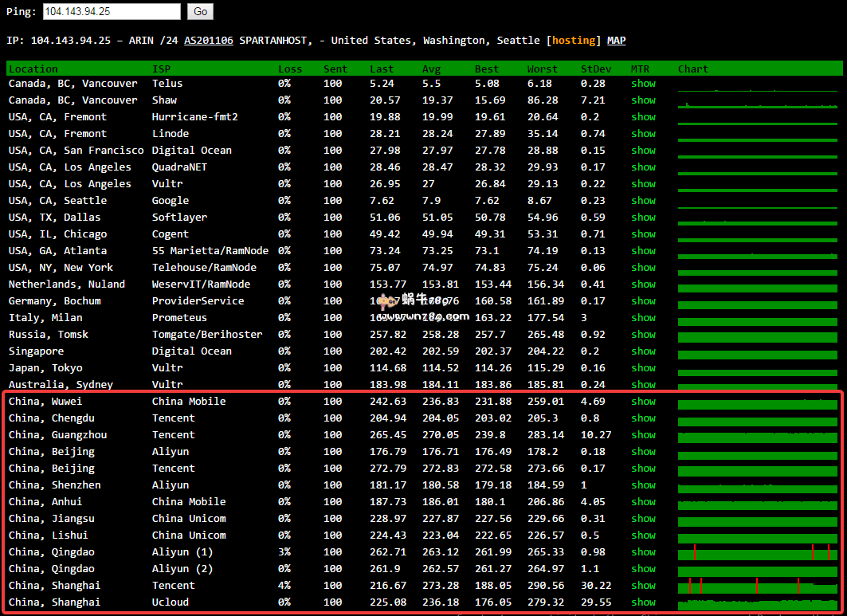Screen dimensions: 847x616
Task: Show MTR for Prometeus in Milan
Action: 643,317
